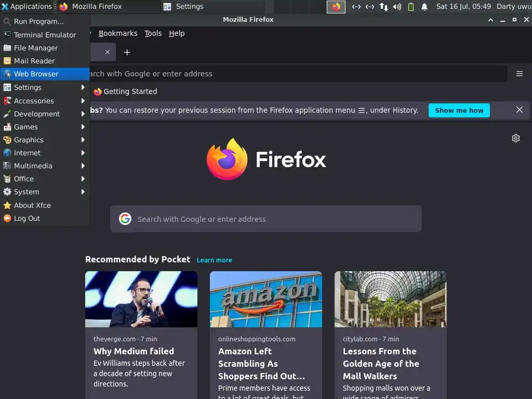Expand the Games submenu arrow
Image resolution: width=532 pixels, height=399 pixels.
[83, 127]
